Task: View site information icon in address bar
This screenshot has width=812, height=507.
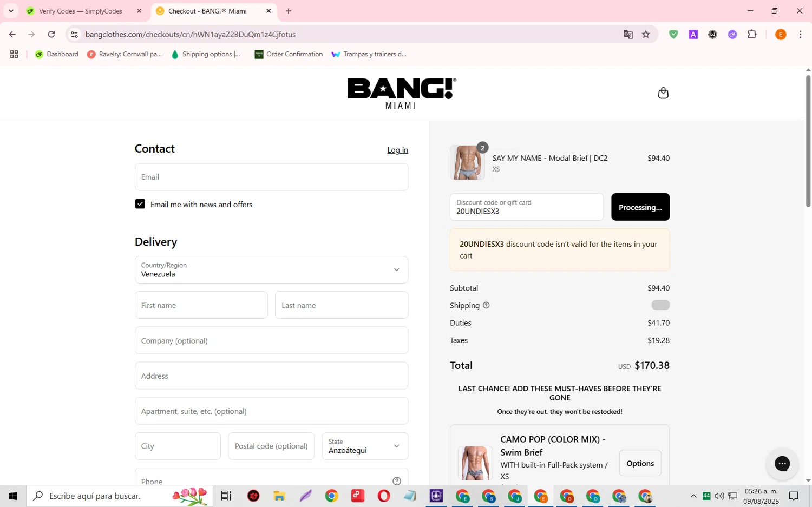Action: (x=75, y=35)
